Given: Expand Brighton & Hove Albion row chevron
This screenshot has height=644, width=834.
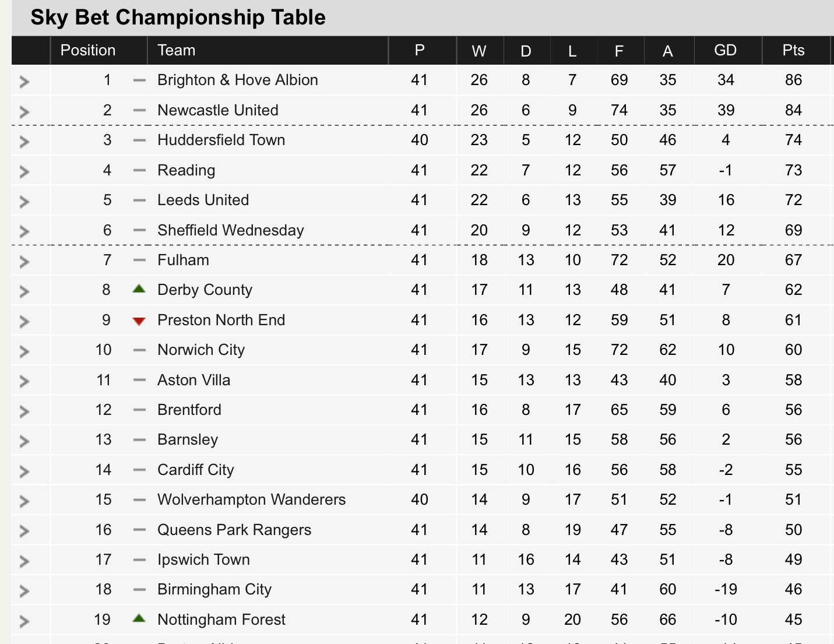Looking at the screenshot, I should pyautogui.click(x=24, y=82).
